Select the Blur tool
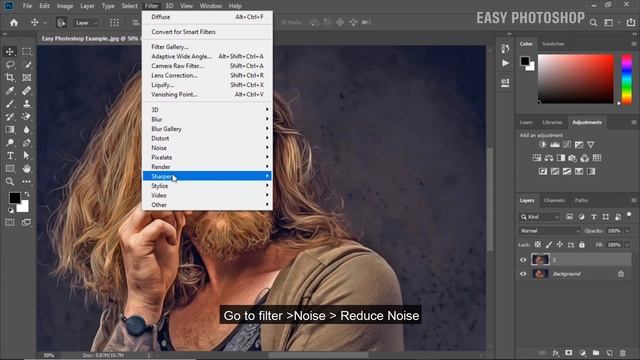The width and height of the screenshot is (640, 360). [27, 130]
